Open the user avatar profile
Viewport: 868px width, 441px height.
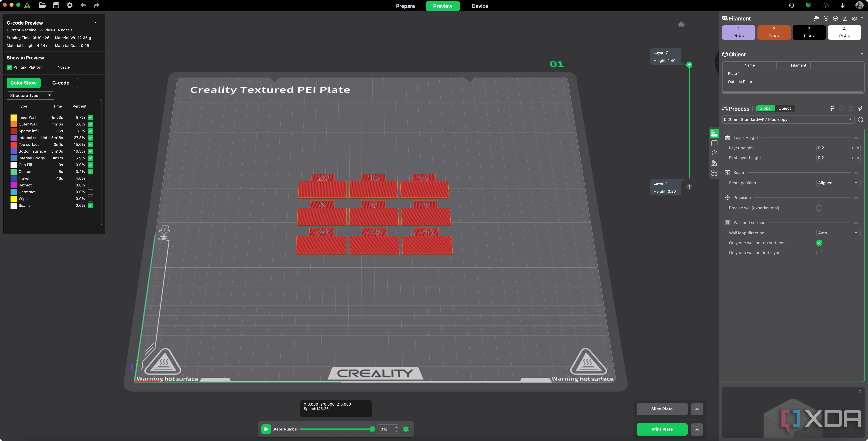(859, 5)
